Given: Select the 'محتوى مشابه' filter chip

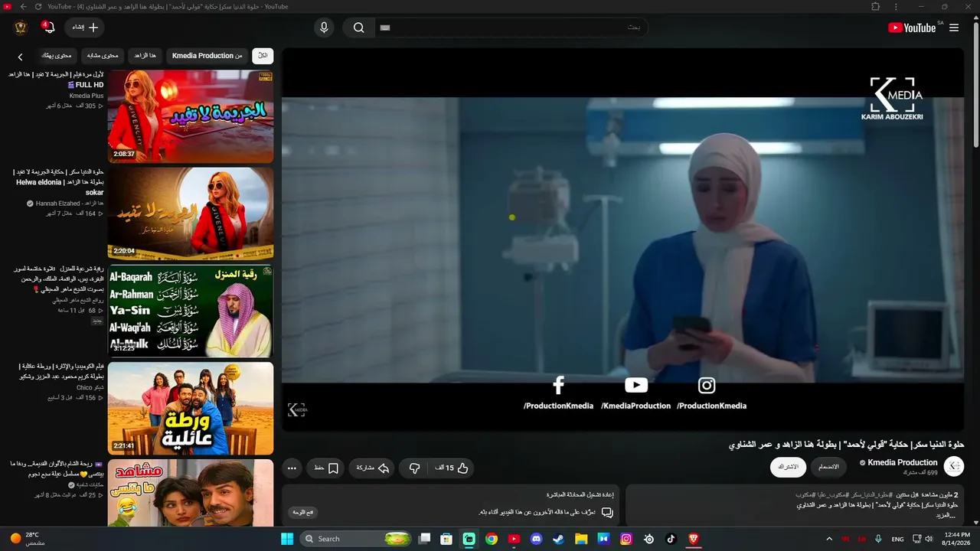Looking at the screenshot, I should (103, 56).
